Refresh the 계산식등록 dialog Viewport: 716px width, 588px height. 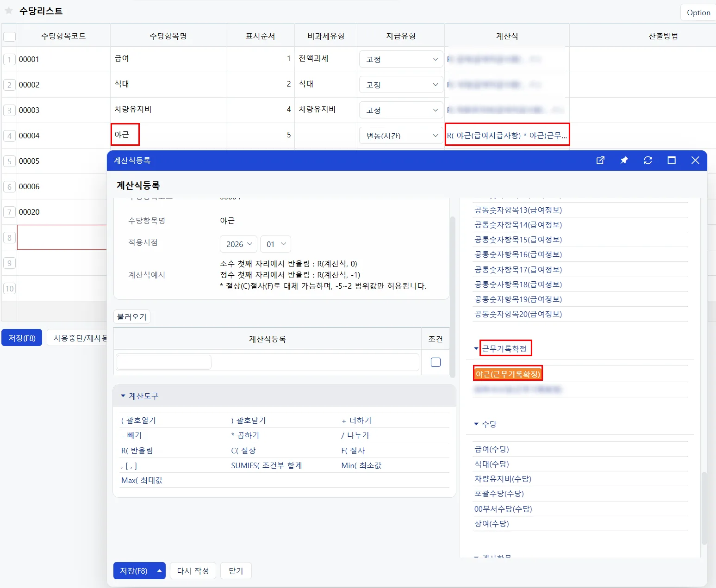648,161
